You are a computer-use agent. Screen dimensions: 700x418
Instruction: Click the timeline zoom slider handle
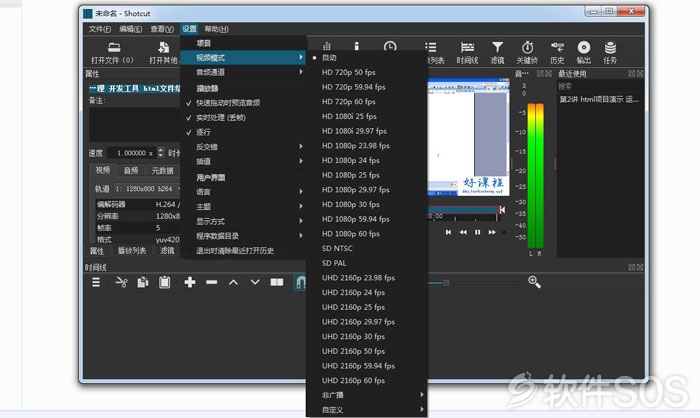point(446,283)
